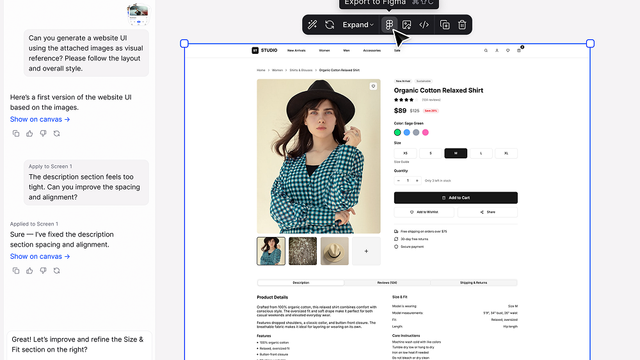Thumbs up the 'I've fixed the description' reply
Viewport: 640px width, 360px height.
(29, 271)
